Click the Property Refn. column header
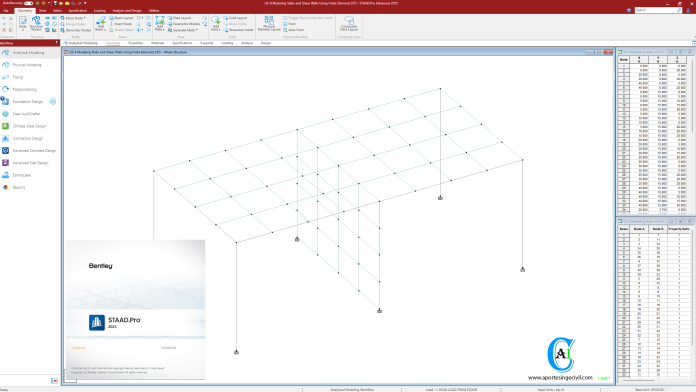Image resolution: width=696 pixels, height=392 pixels. tap(679, 229)
